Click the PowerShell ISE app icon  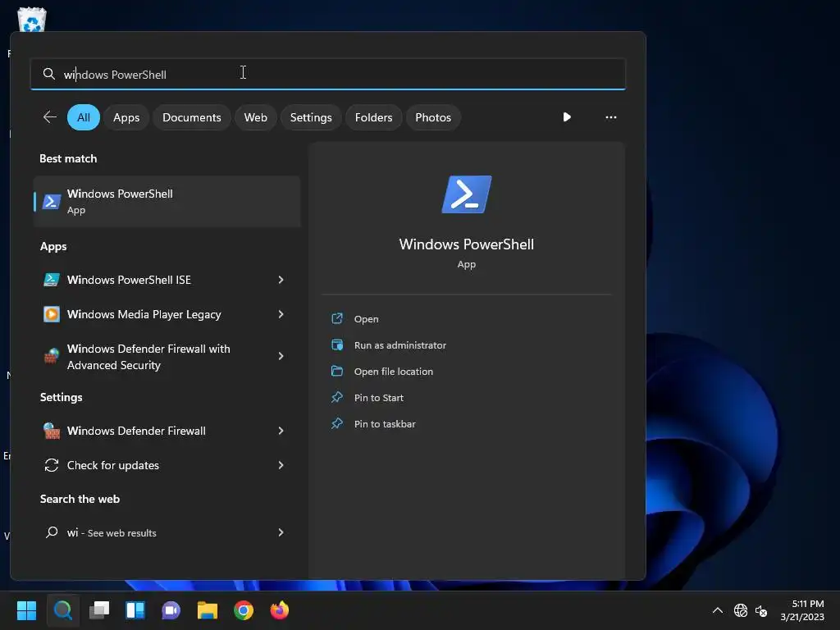tap(52, 280)
